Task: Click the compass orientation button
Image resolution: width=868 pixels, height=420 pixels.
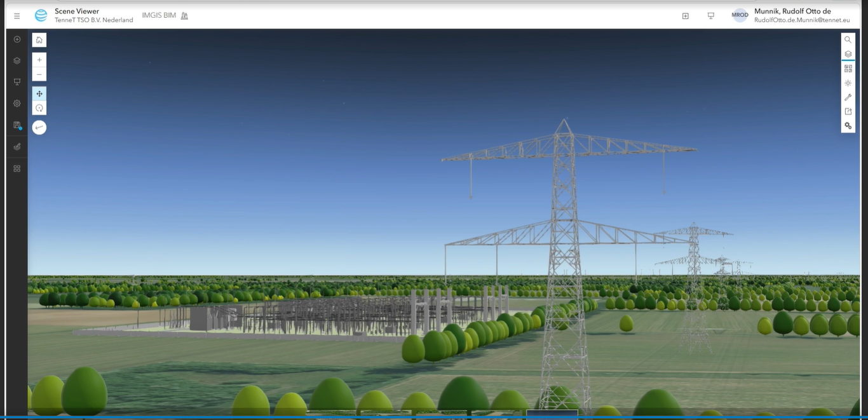Action: coord(39,128)
